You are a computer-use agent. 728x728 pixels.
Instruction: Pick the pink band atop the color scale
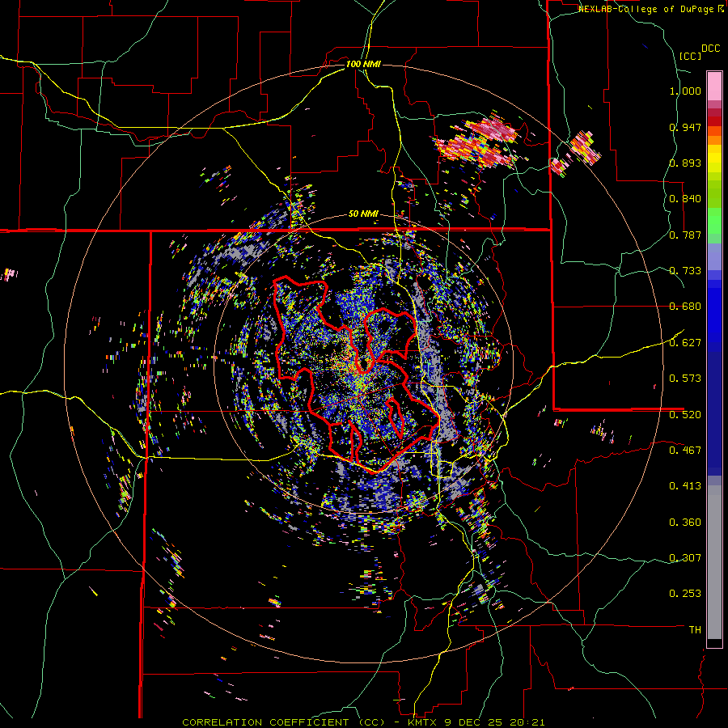[x=714, y=87]
